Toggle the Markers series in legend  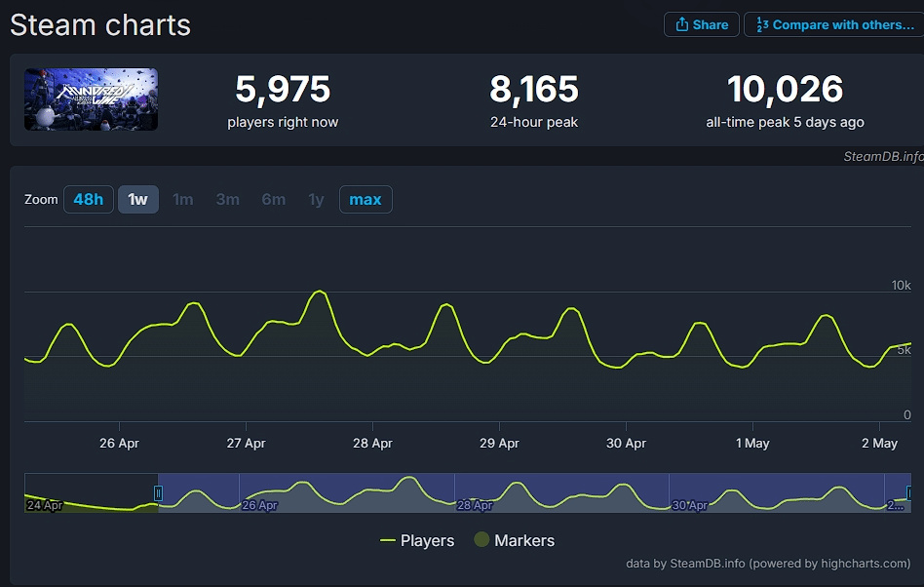click(515, 540)
